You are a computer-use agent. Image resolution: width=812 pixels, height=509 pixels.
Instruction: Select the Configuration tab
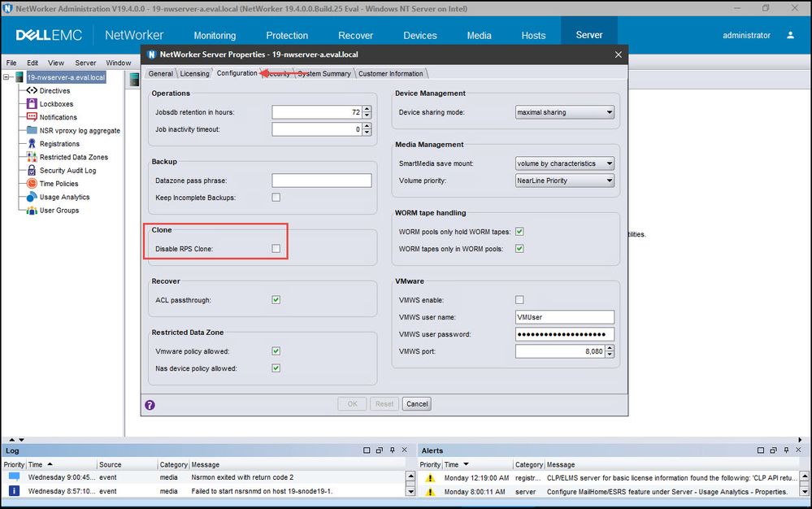tap(237, 73)
